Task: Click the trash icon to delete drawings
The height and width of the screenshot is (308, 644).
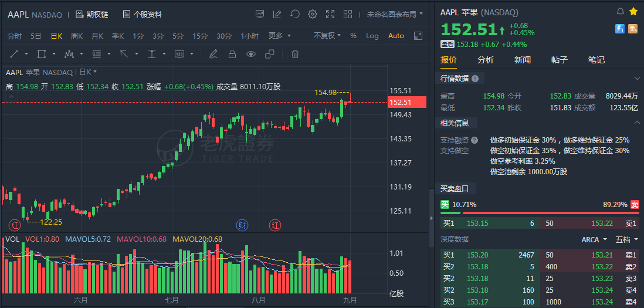Action: [x=295, y=54]
